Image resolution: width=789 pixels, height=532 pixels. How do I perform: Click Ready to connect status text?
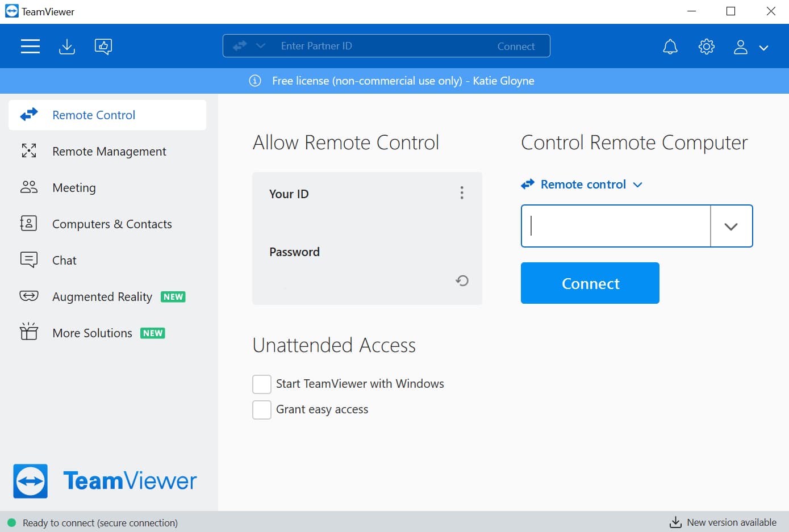coord(100,523)
